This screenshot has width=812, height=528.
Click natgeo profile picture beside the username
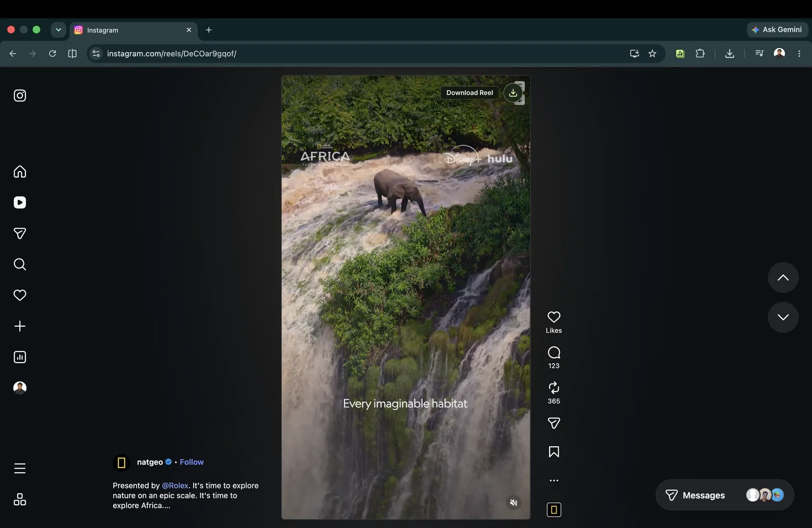pyautogui.click(x=121, y=463)
